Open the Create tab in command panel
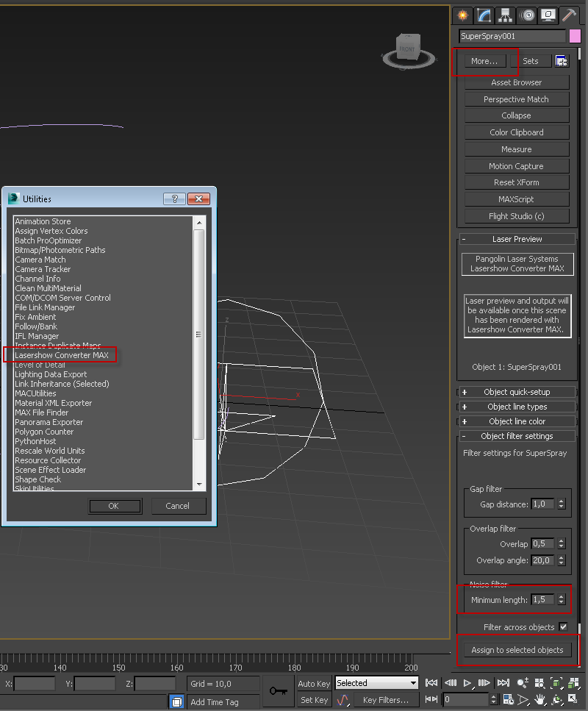Image resolution: width=588 pixels, height=711 pixels. click(x=462, y=15)
